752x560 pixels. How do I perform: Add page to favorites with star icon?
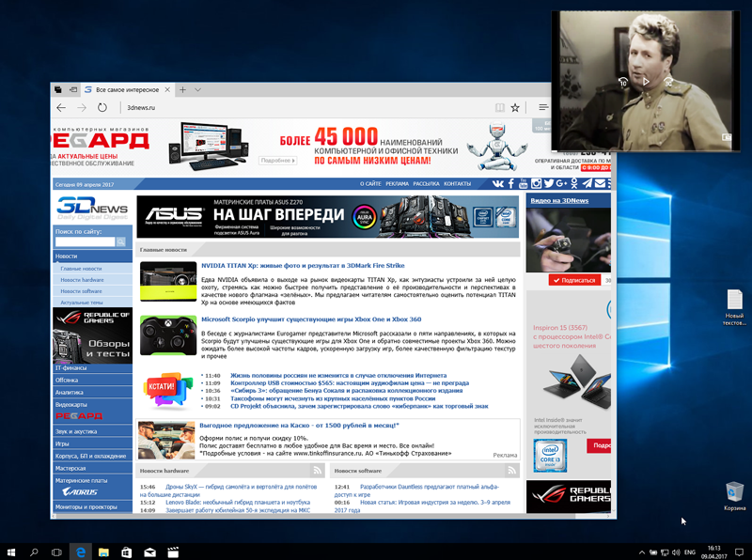tap(515, 107)
